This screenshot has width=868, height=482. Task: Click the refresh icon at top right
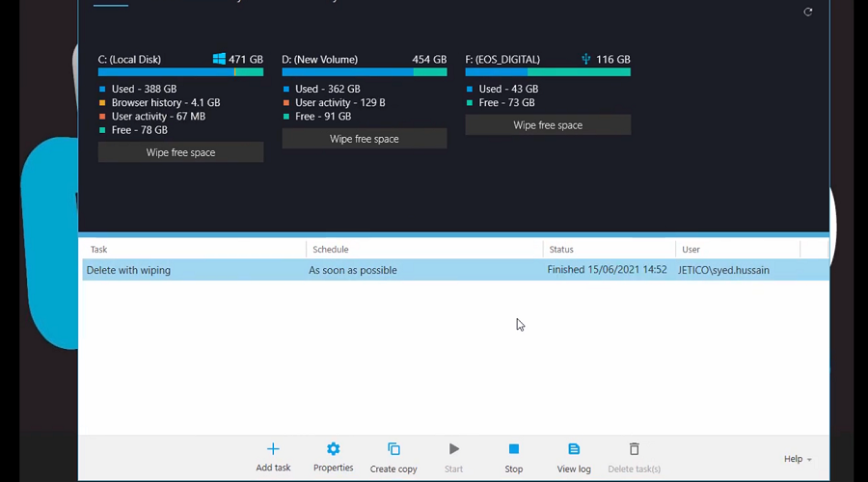(x=808, y=12)
